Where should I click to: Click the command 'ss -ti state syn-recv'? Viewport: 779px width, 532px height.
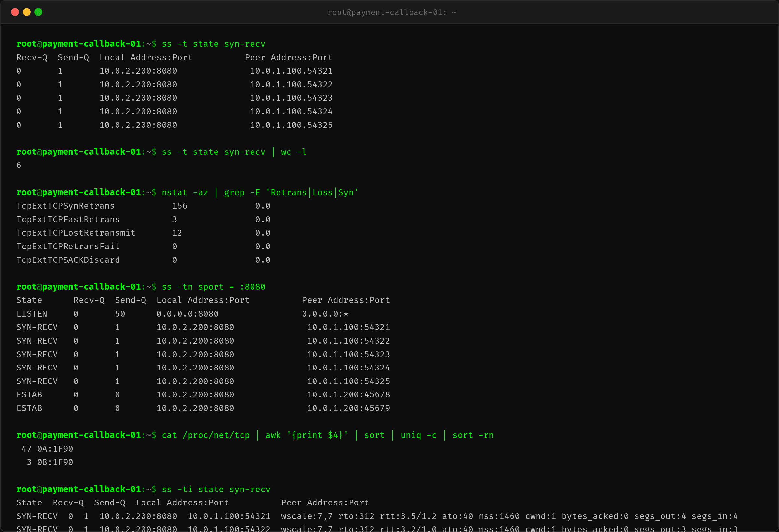(216, 490)
